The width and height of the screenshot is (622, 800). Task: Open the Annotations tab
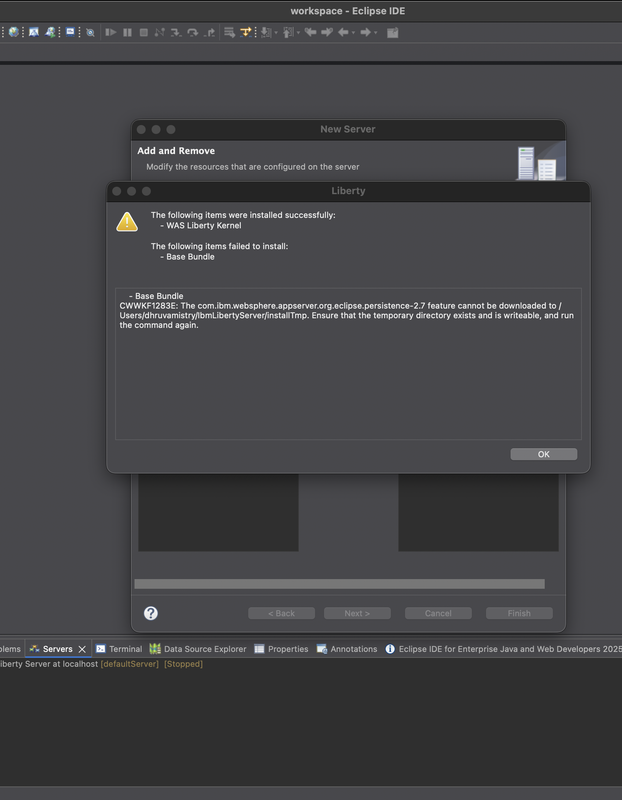point(347,649)
